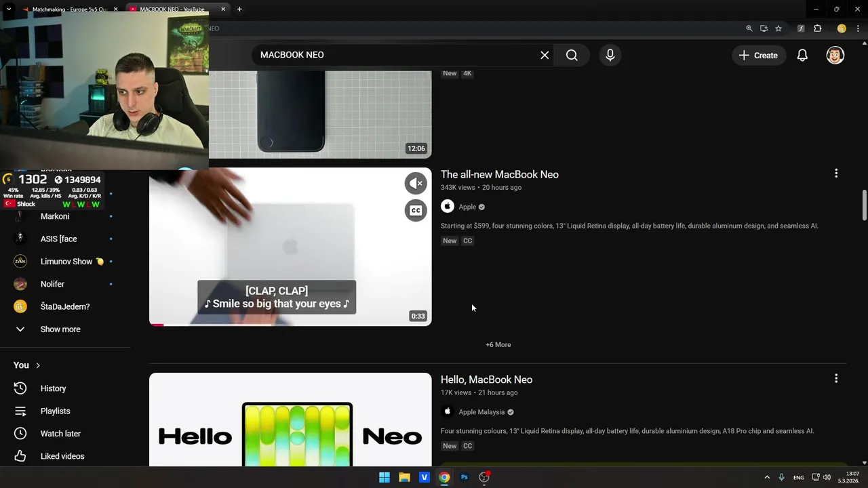Open the Chrome profile avatar

pyautogui.click(x=842, y=28)
